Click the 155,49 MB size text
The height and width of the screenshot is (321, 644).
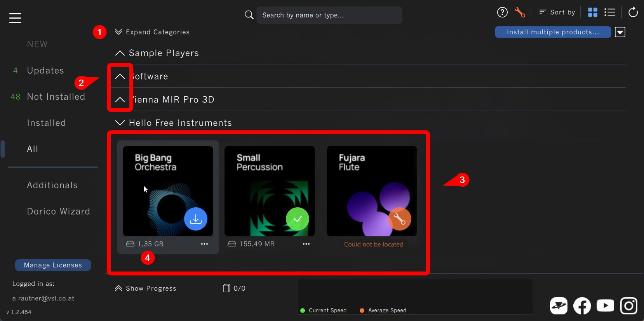click(257, 244)
